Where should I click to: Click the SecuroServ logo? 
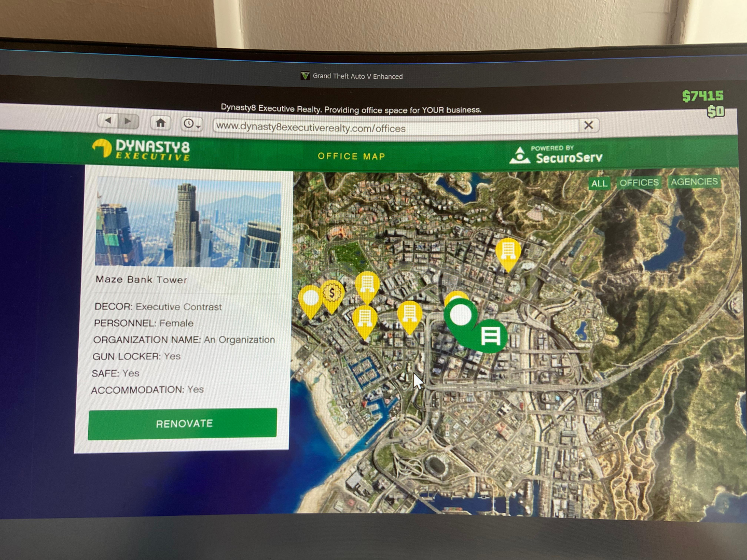(556, 155)
